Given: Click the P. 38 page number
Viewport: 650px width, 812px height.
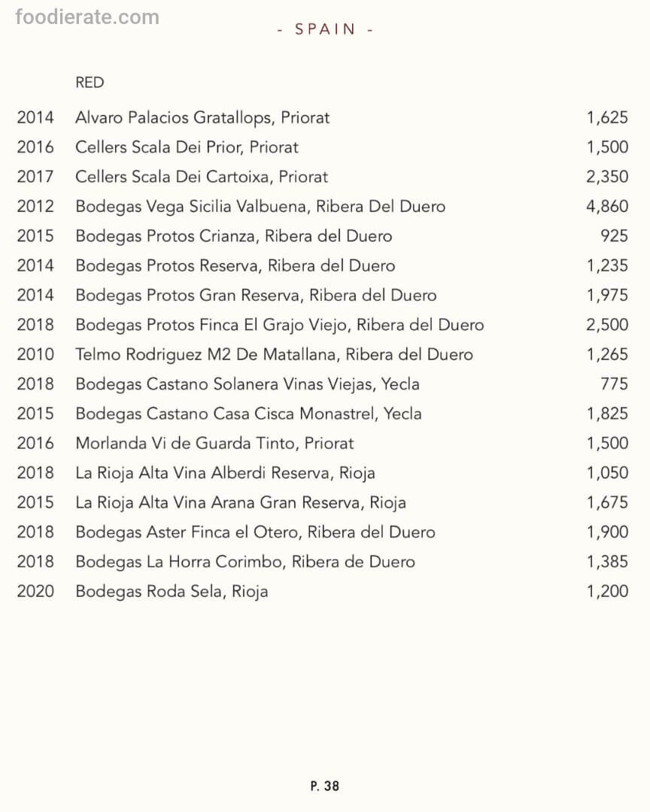Looking at the screenshot, I should [325, 786].
